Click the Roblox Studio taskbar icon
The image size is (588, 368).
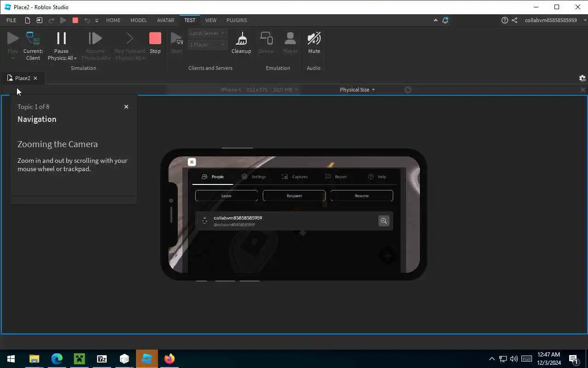click(x=147, y=359)
